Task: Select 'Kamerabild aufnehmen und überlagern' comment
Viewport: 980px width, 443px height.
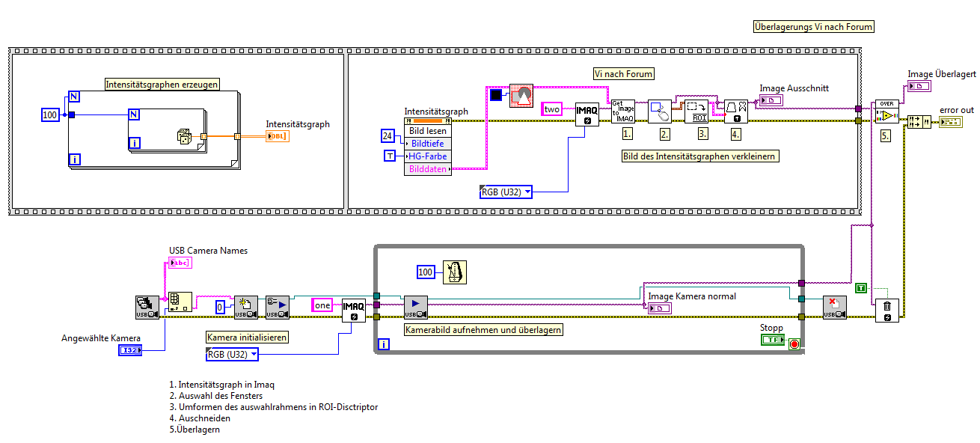Action: tap(483, 329)
